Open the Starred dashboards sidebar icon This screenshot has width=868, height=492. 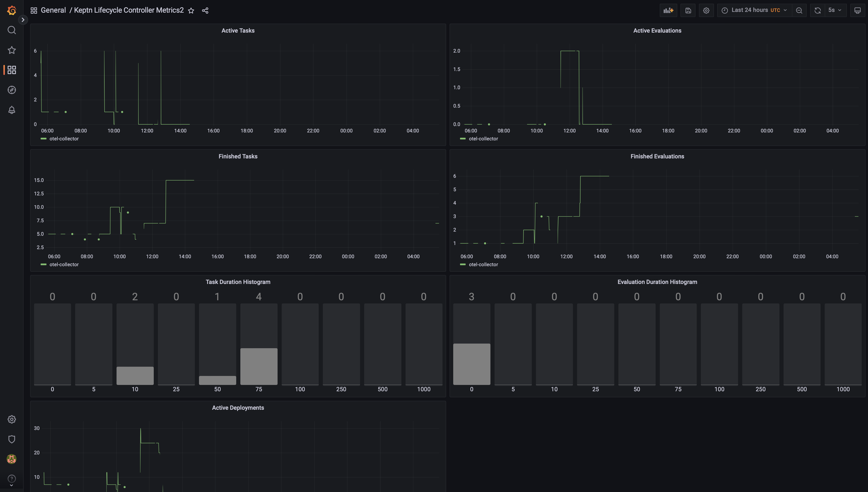pyautogui.click(x=11, y=50)
